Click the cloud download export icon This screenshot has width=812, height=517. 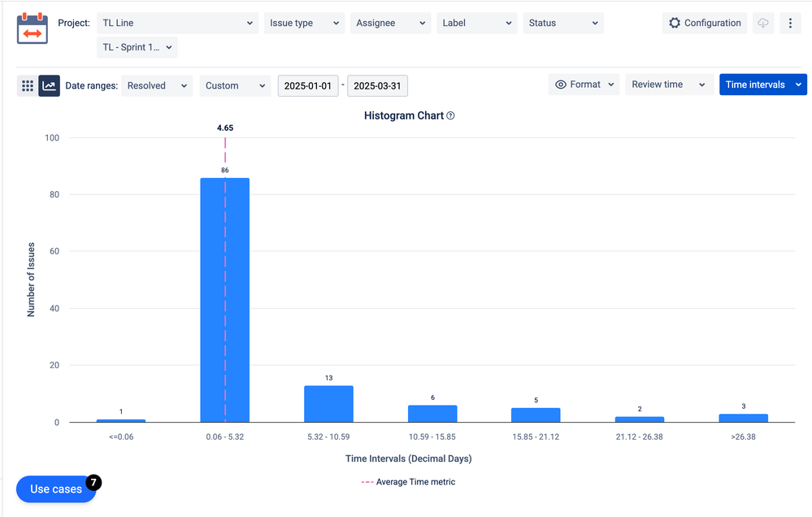click(x=762, y=24)
